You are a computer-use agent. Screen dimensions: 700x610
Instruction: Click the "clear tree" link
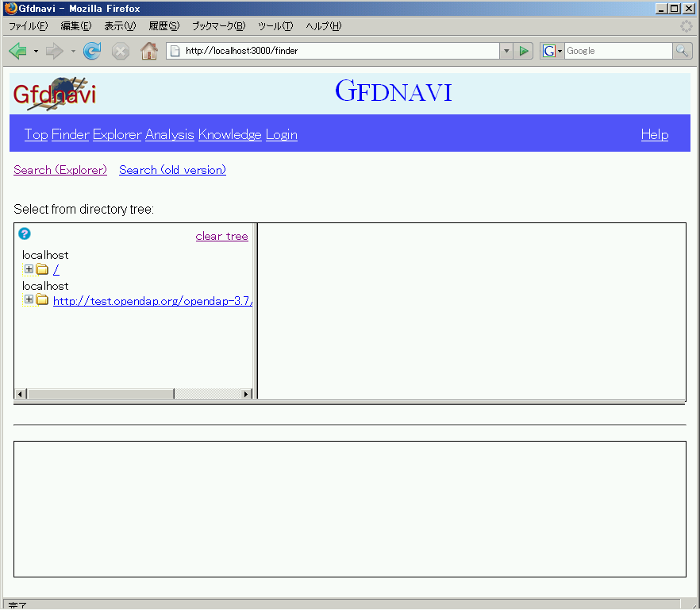tap(221, 236)
